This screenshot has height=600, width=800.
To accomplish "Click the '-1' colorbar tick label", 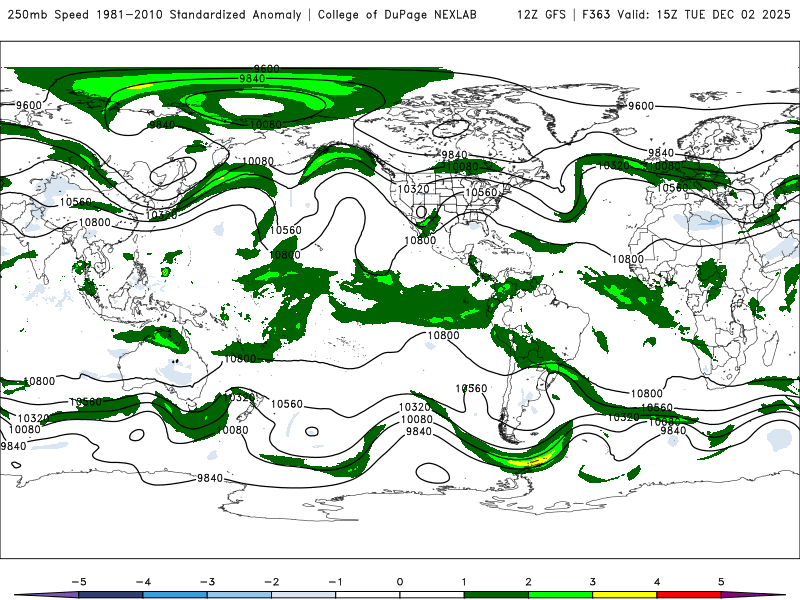I will pyautogui.click(x=335, y=582).
